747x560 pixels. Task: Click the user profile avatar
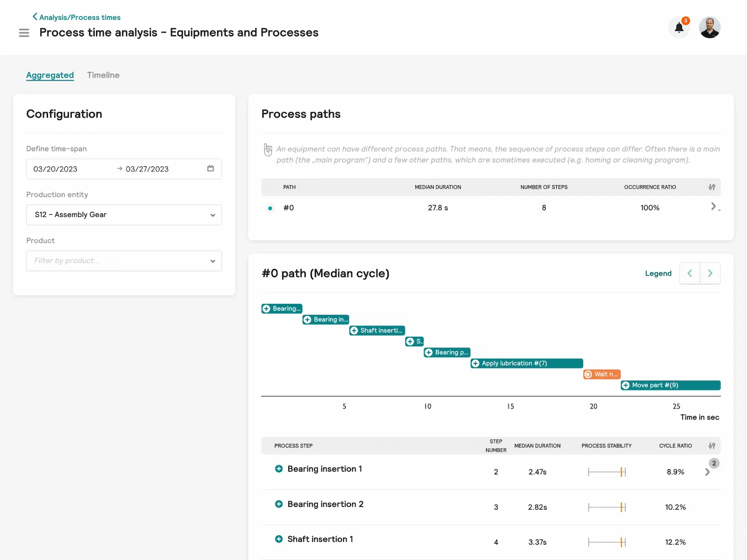[709, 27]
